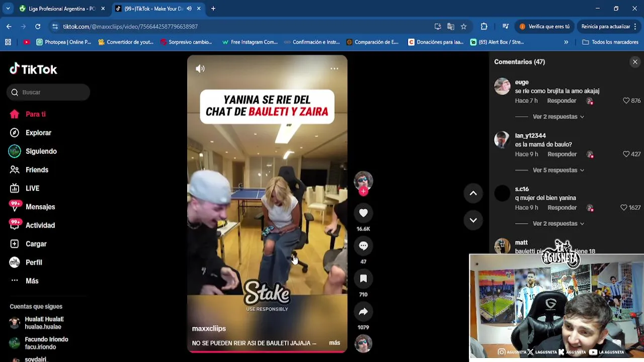This screenshot has width=644, height=362.
Task: Like euge's comment
Action: [626, 101]
